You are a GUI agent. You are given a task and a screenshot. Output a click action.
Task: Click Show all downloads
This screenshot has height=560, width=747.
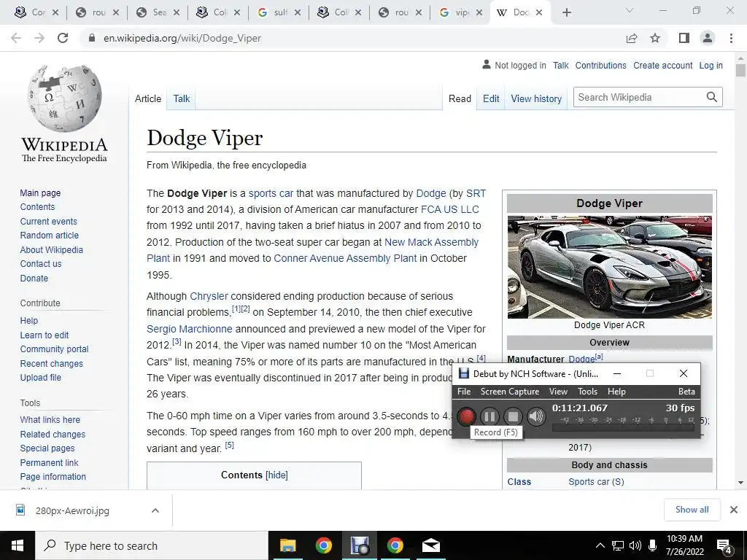pyautogui.click(x=692, y=510)
